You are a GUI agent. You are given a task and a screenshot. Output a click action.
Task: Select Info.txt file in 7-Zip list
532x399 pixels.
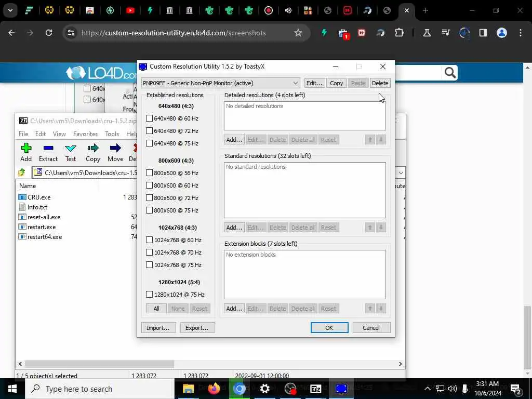coord(37,207)
